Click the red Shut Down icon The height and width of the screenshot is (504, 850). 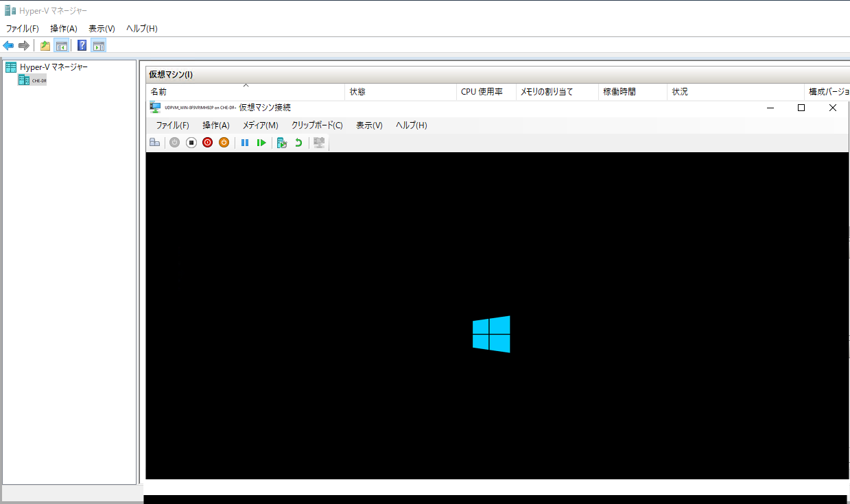tap(208, 143)
